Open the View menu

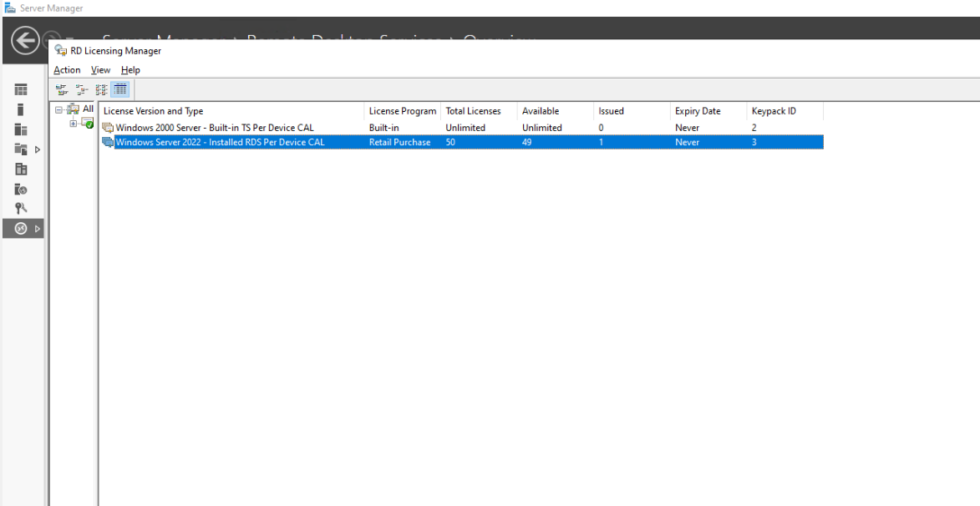click(x=100, y=70)
